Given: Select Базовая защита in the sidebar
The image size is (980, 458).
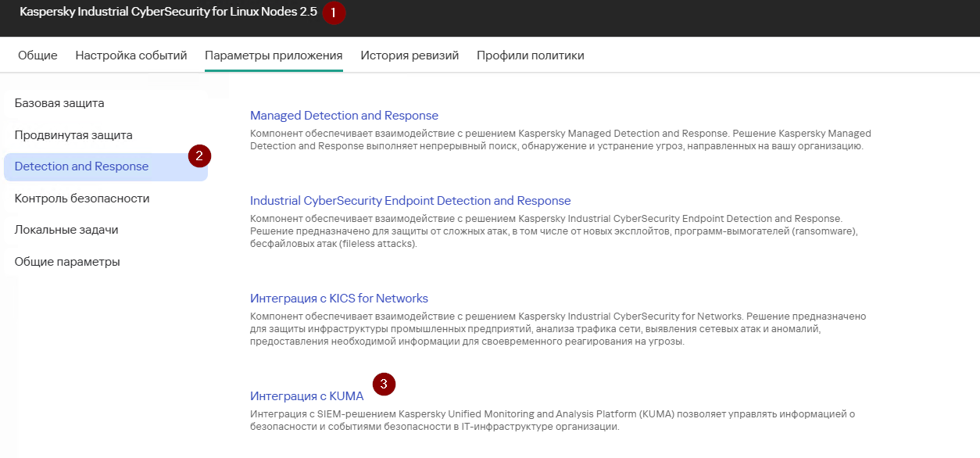Looking at the screenshot, I should (59, 103).
